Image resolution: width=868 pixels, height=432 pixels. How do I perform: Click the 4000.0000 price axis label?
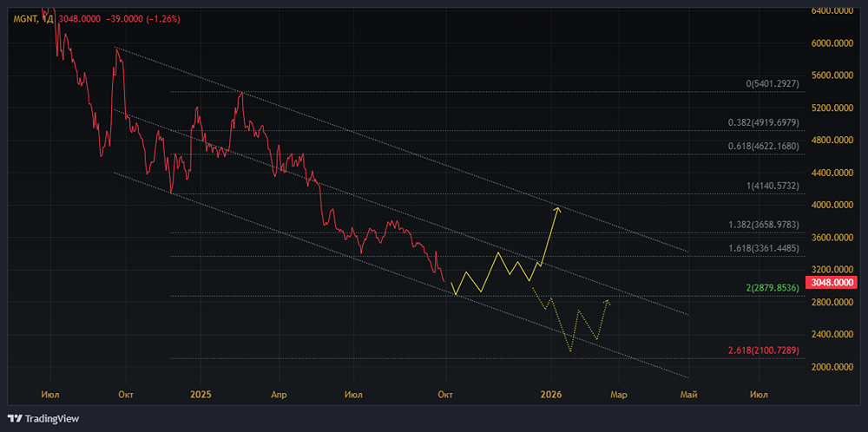(831, 206)
